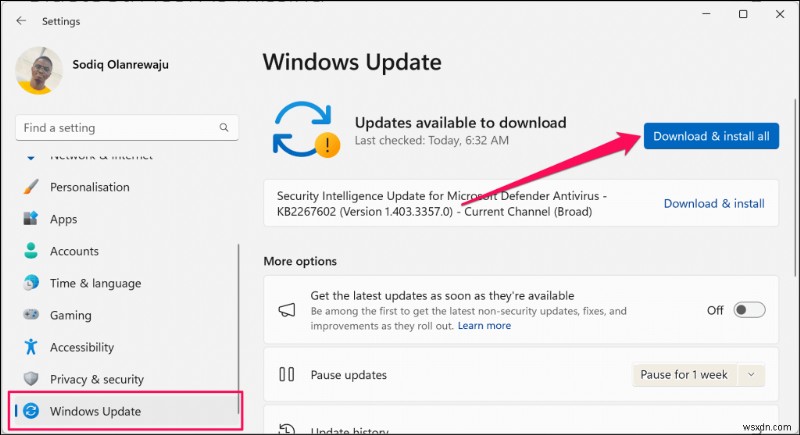Click Pause for 1 week button
Screen dimensions: 800x435
pyautogui.click(x=684, y=375)
